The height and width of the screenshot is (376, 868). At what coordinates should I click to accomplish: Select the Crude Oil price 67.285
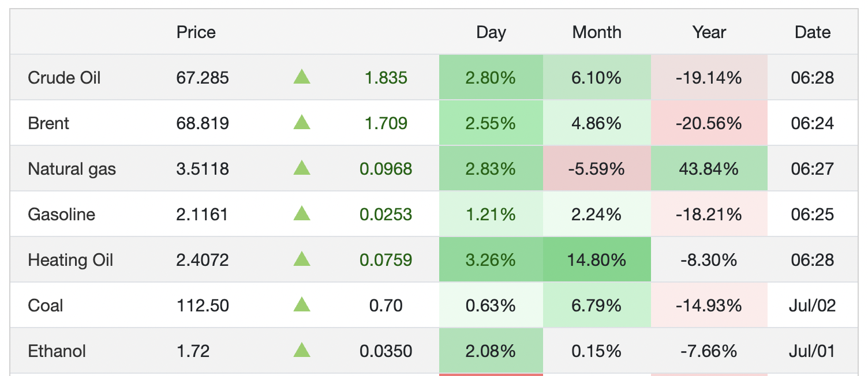coord(203,77)
